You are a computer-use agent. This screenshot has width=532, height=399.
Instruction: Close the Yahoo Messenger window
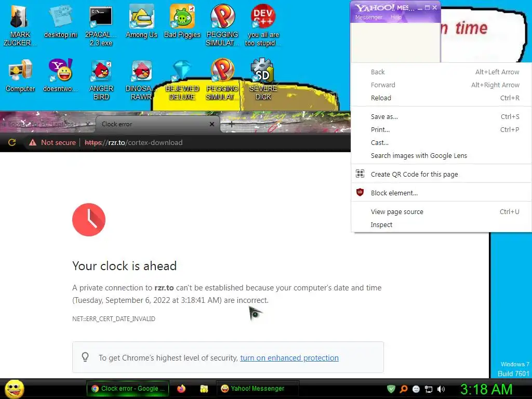coord(435,7)
